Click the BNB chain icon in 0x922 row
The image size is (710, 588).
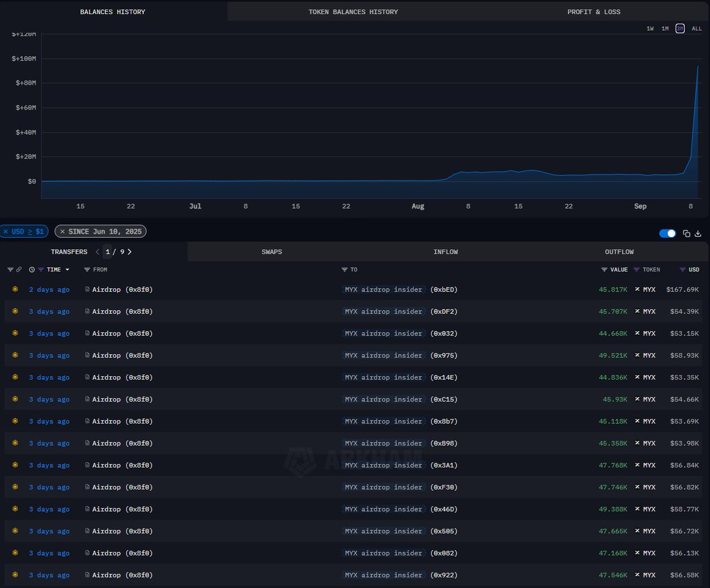15,574
